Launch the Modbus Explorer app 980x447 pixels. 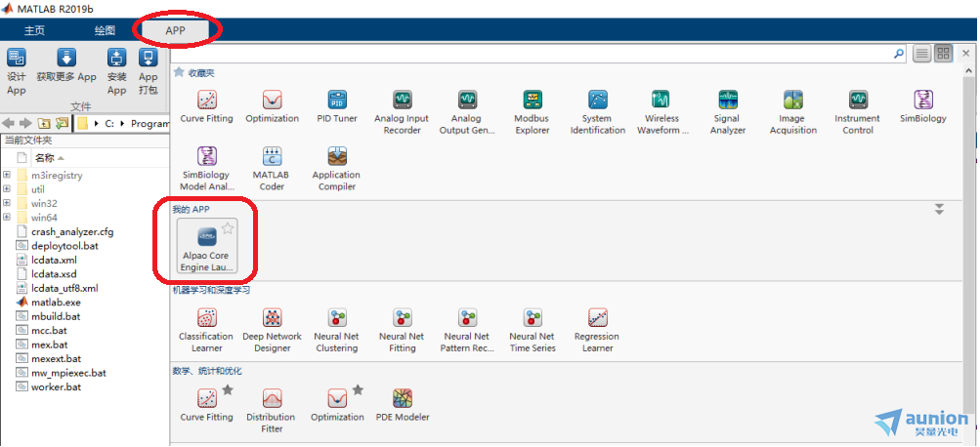[x=532, y=112]
